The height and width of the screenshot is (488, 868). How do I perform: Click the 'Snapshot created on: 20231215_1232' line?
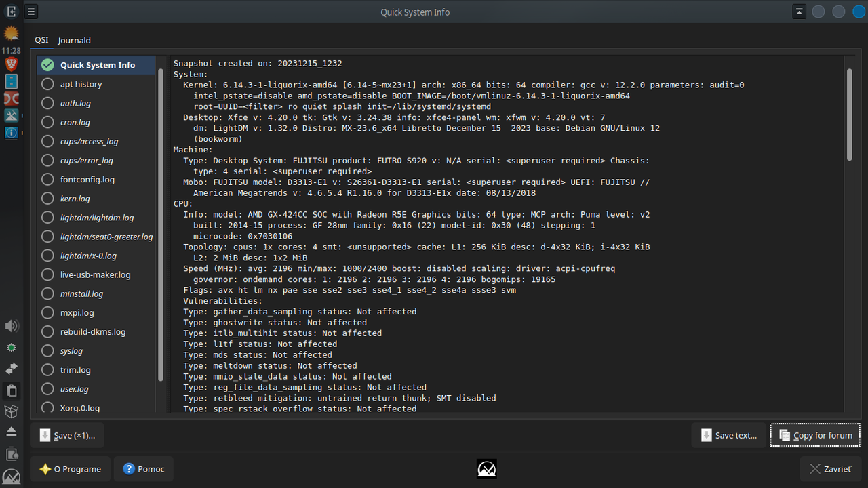[x=258, y=63]
